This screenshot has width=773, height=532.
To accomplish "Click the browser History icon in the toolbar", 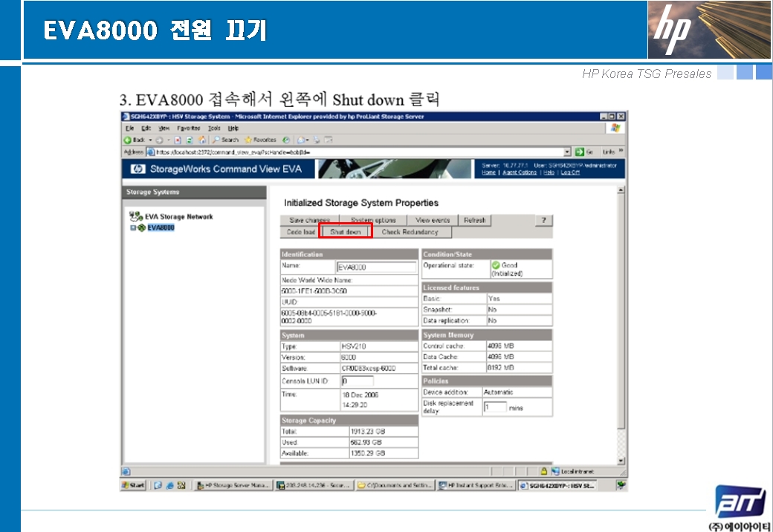I will click(x=286, y=140).
